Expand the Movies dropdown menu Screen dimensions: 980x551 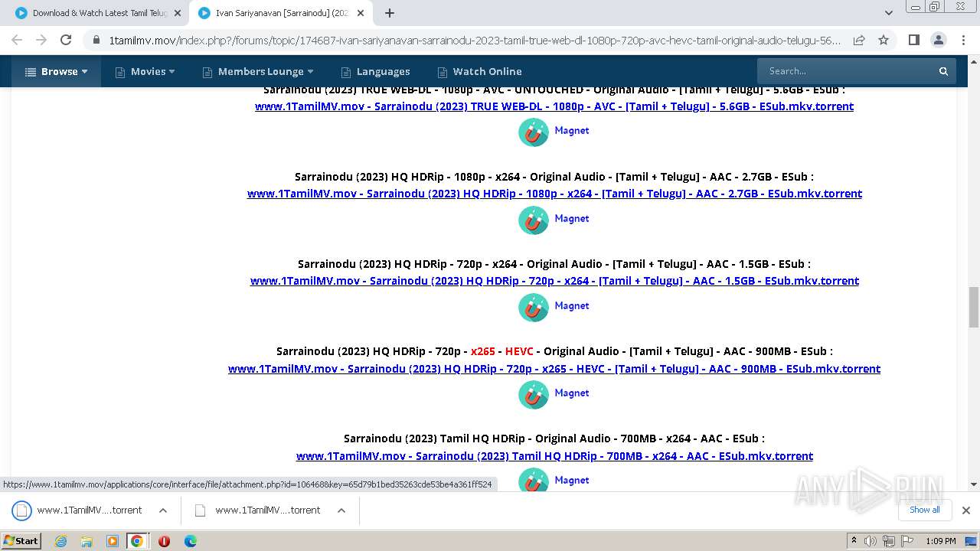coord(145,71)
